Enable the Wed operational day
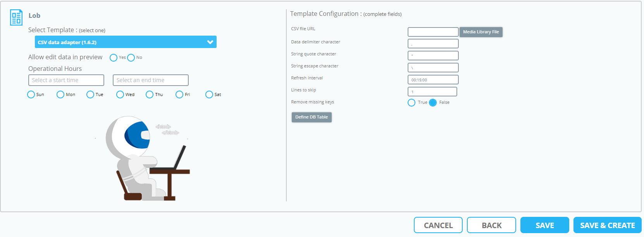 pyautogui.click(x=120, y=94)
